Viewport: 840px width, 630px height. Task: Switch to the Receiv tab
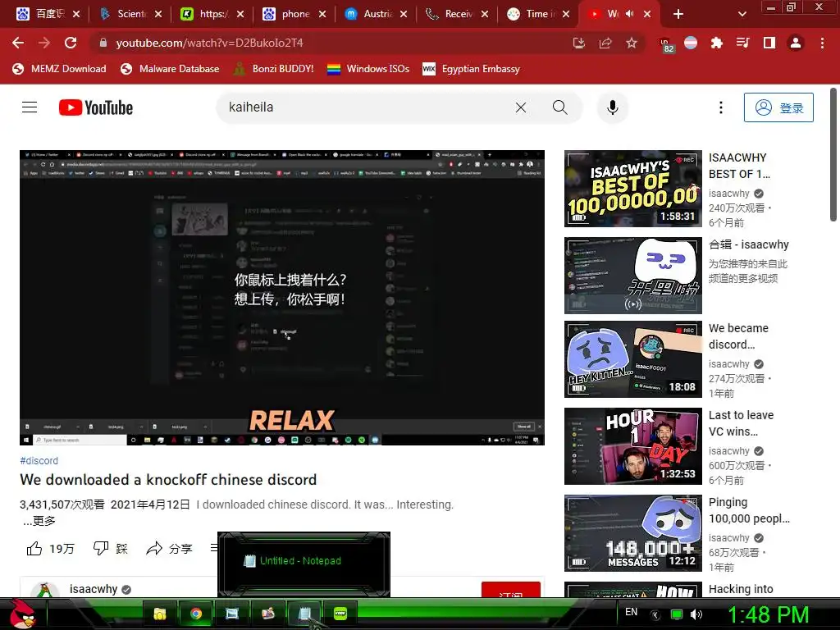[458, 15]
